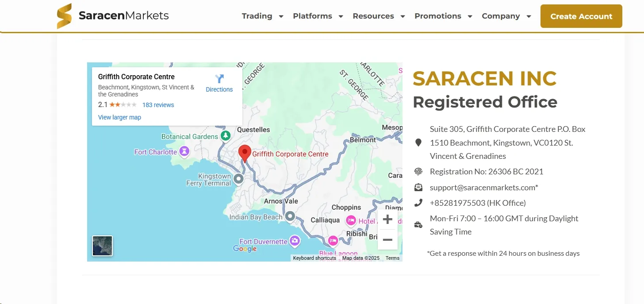Image resolution: width=644 pixels, height=304 pixels.
Task: Click the Arnos Vale map label
Action: pyautogui.click(x=281, y=201)
